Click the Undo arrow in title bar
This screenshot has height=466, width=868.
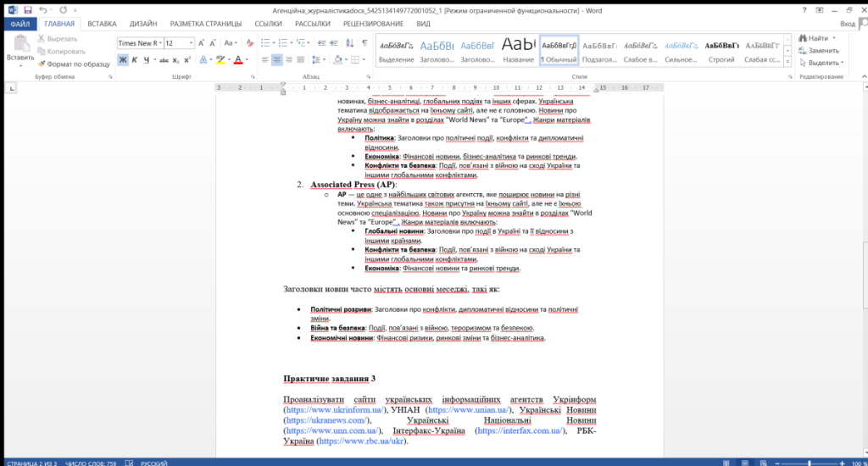(42, 10)
